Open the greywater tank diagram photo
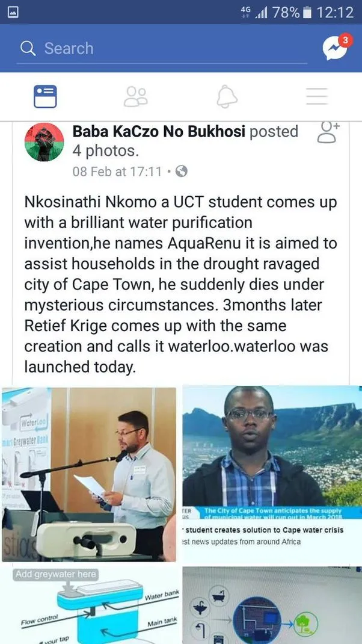This screenshot has height=644, width=362. pyautogui.click(x=89, y=605)
